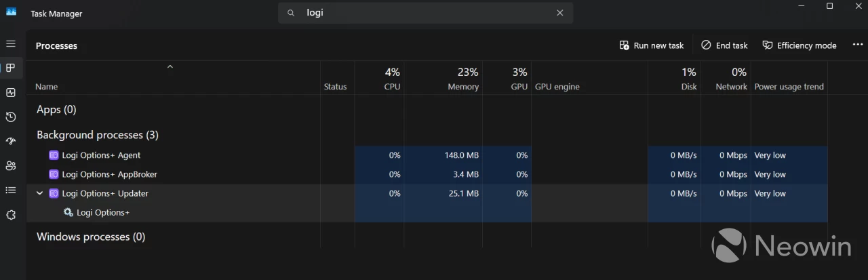Click '0 Mbps' network value for AppBroker
Image resolution: width=868 pixels, height=280 pixels.
pos(733,174)
